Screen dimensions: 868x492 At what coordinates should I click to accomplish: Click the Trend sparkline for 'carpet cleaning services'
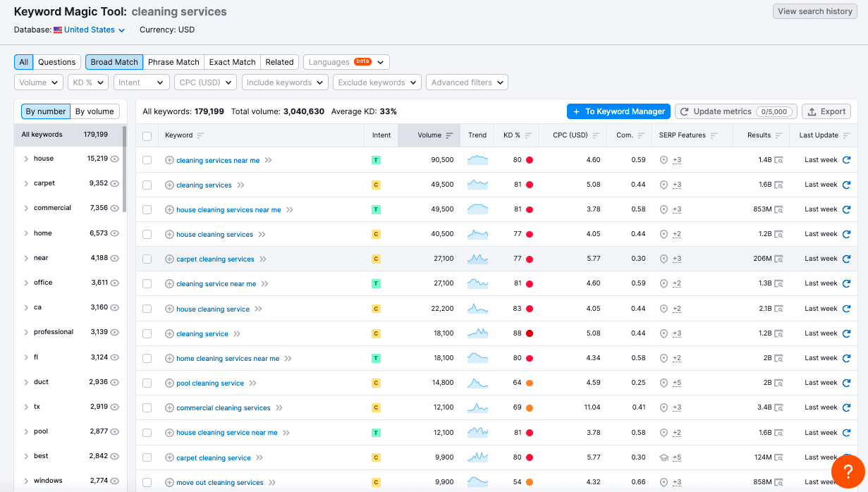click(477, 259)
